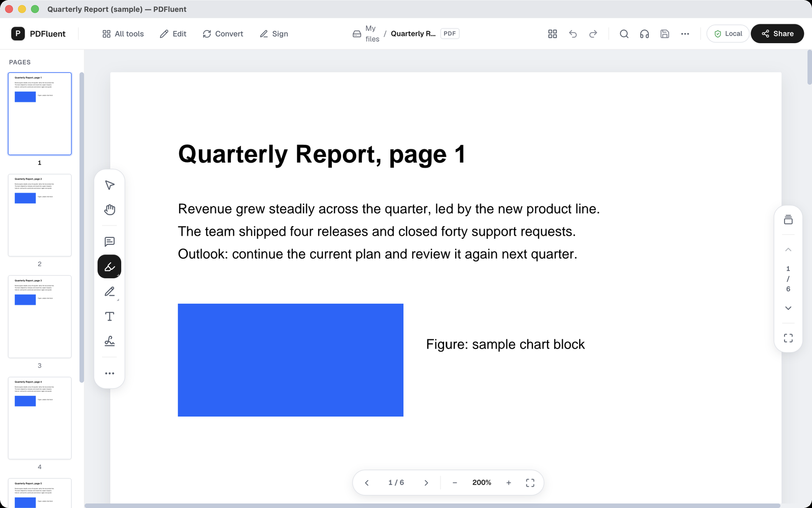The image size is (812, 508).
Task: Click the headphones read-aloud icon
Action: 645,34
